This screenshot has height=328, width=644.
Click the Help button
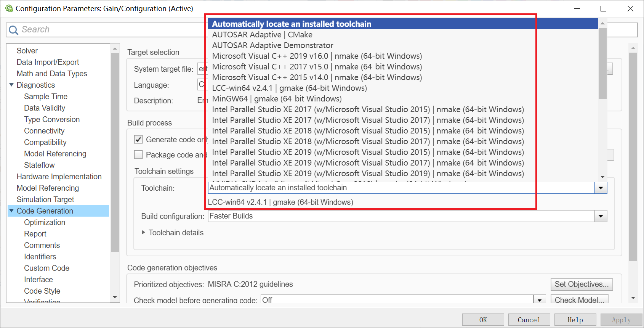575,320
